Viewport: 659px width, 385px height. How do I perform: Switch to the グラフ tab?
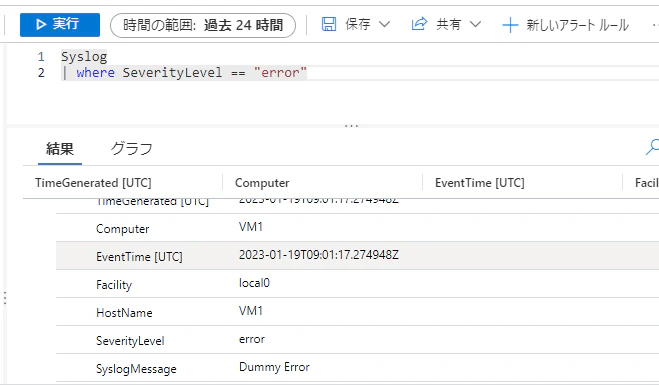point(131,148)
